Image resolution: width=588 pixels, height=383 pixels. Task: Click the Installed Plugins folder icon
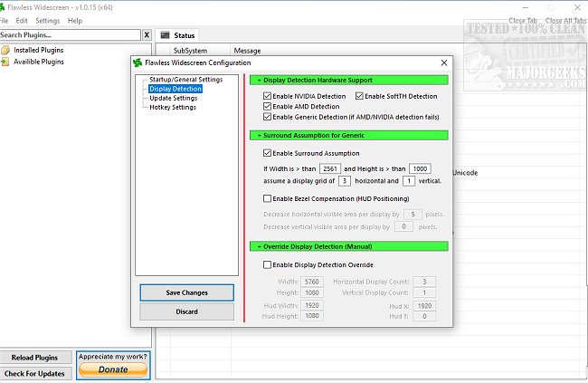coord(5,50)
